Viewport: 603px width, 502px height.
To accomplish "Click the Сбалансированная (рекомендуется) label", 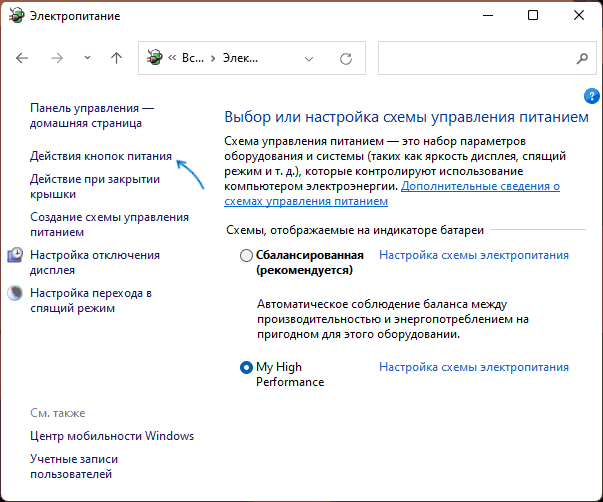I will [x=310, y=262].
